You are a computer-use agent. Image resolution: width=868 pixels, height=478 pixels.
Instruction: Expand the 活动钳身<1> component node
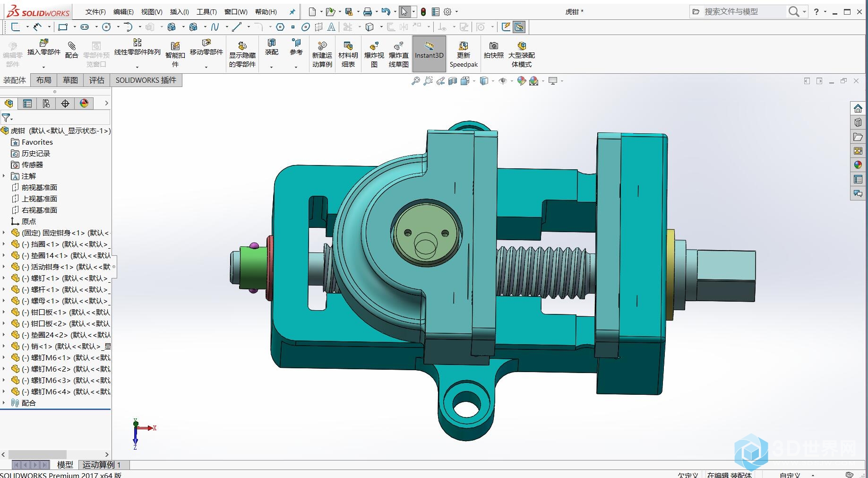click(x=4, y=267)
